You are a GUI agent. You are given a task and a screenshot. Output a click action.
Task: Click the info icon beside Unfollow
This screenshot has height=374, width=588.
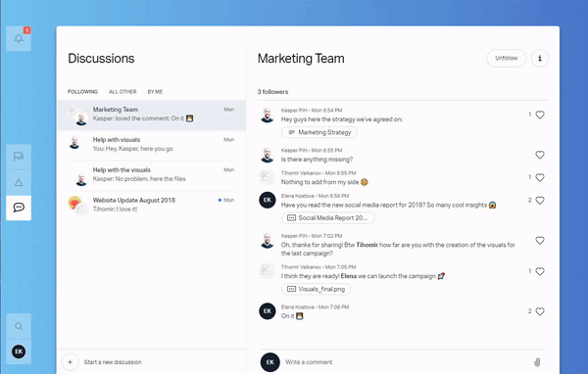540,58
